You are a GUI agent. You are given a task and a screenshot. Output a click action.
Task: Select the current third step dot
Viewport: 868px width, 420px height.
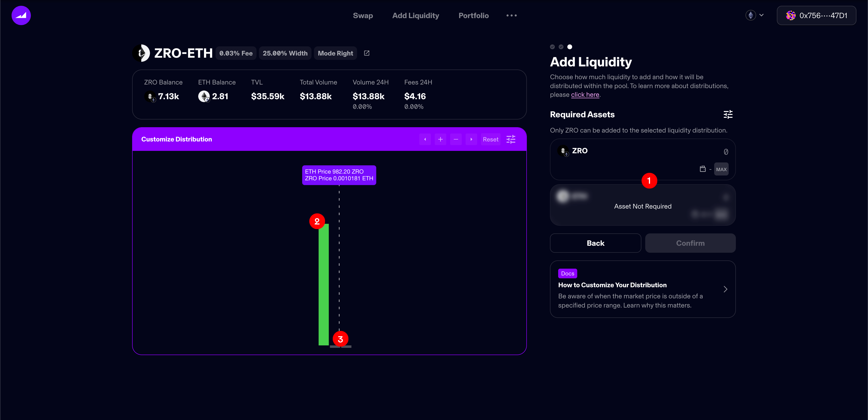[x=570, y=47]
